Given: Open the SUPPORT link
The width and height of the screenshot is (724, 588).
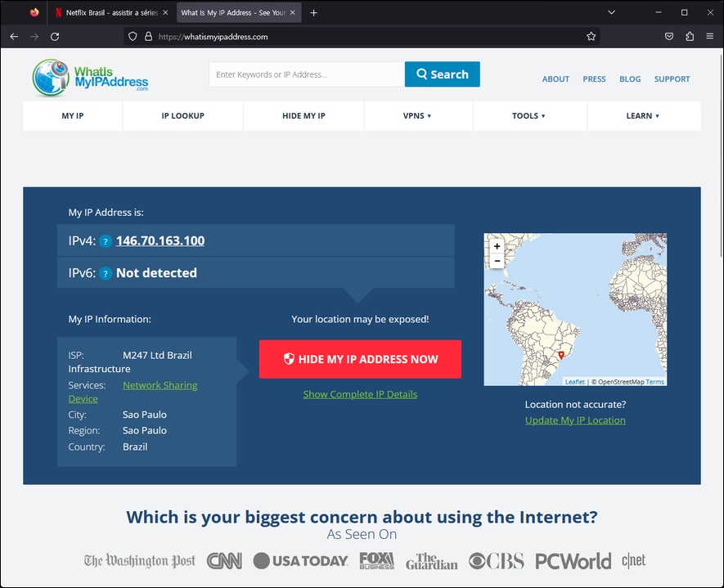Looking at the screenshot, I should point(672,79).
